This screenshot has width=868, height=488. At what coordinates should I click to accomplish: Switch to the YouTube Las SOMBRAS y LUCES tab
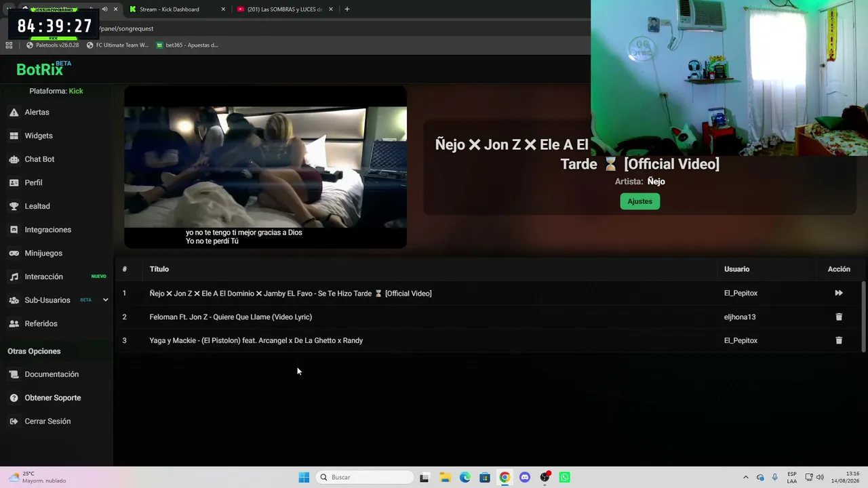point(285,9)
